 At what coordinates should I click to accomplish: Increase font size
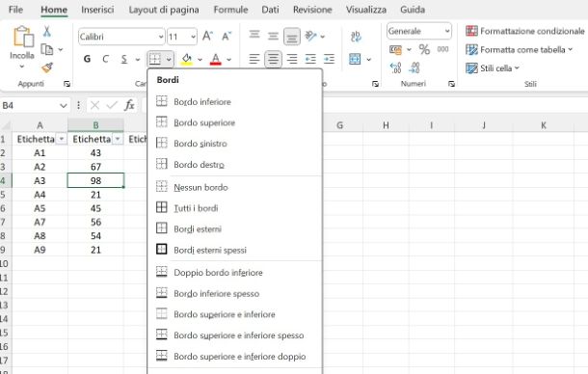click(208, 37)
